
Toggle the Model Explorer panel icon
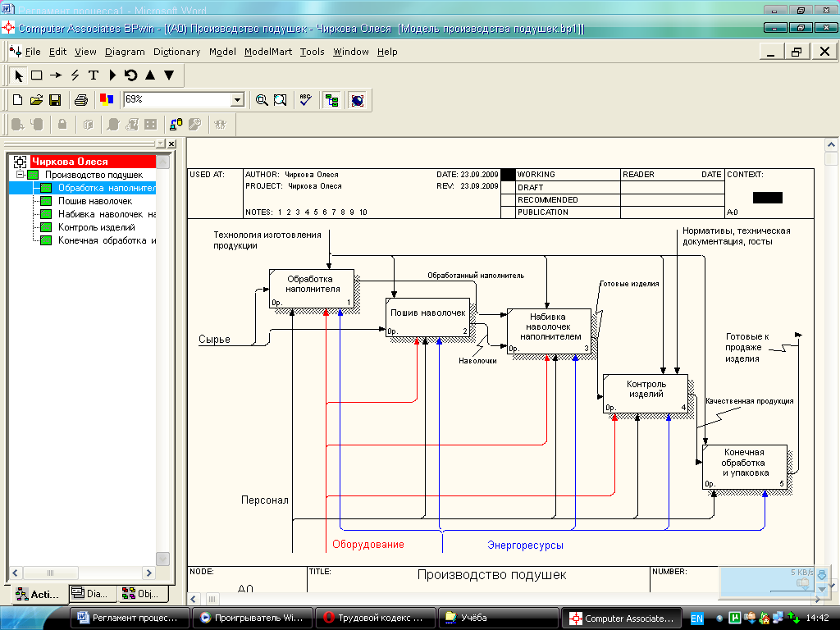[331, 100]
